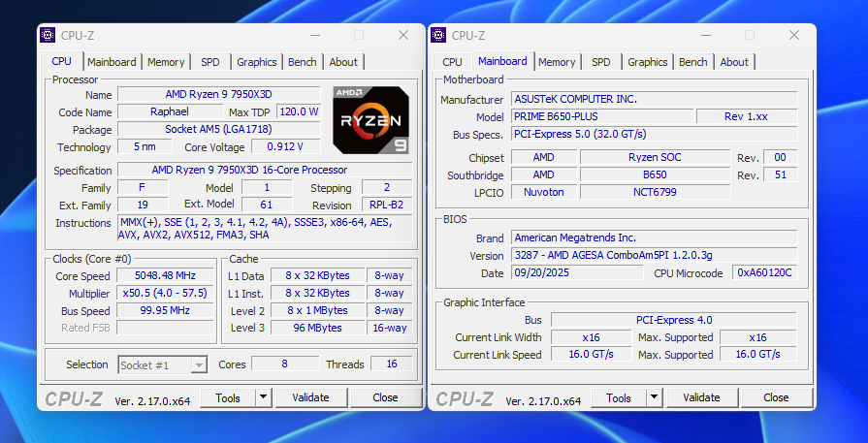Image resolution: width=868 pixels, height=443 pixels.
Task: Select the CPU tab in left window
Action: 61,61
